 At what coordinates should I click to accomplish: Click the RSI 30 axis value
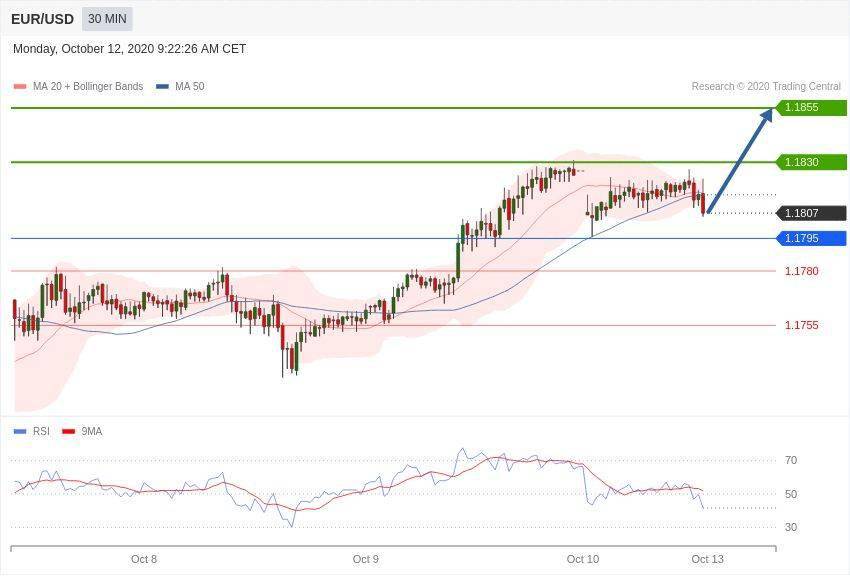pos(791,527)
